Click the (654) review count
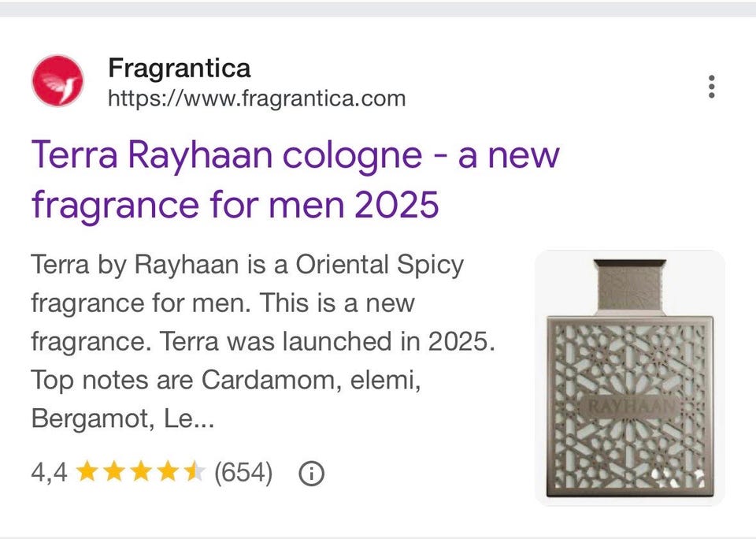Screen dimensions: 756x539 click(243, 472)
